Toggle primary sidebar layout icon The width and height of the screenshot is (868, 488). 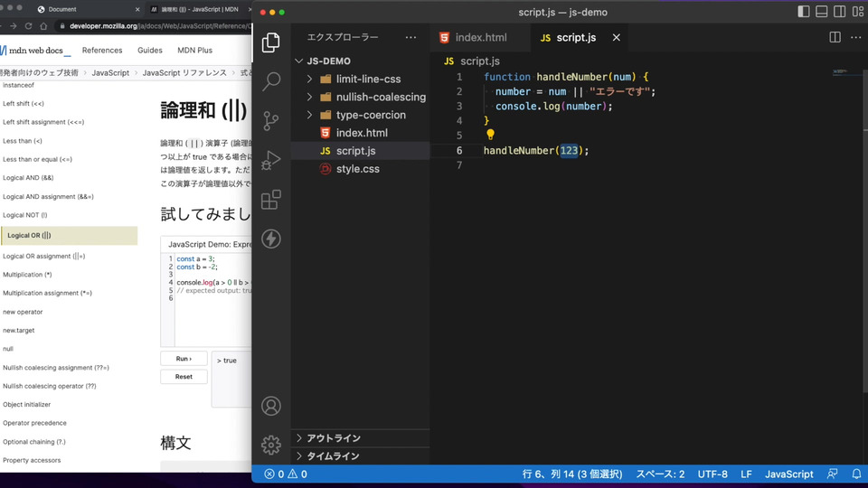pos(803,12)
